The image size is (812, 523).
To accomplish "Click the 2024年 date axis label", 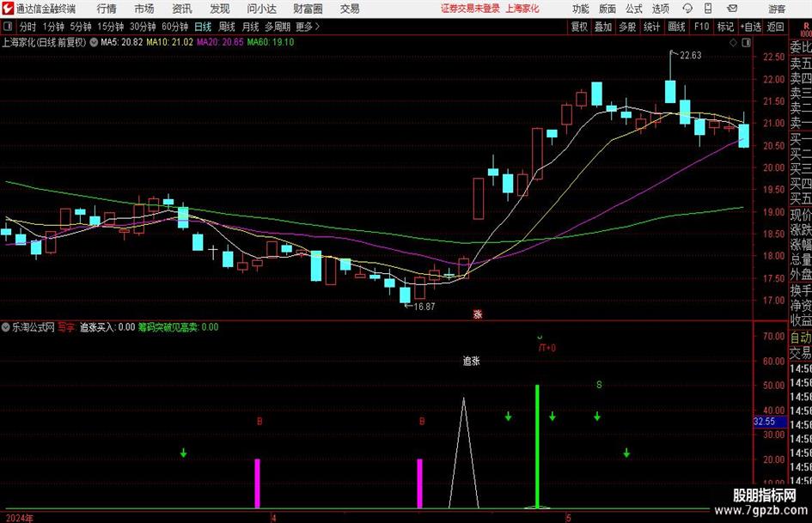I will 19,518.
